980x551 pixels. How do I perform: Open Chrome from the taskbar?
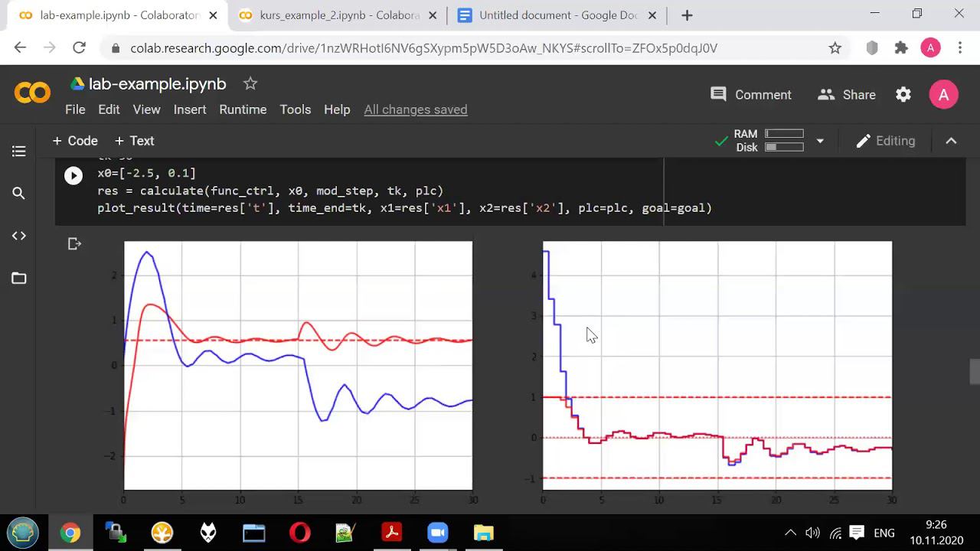(70, 533)
